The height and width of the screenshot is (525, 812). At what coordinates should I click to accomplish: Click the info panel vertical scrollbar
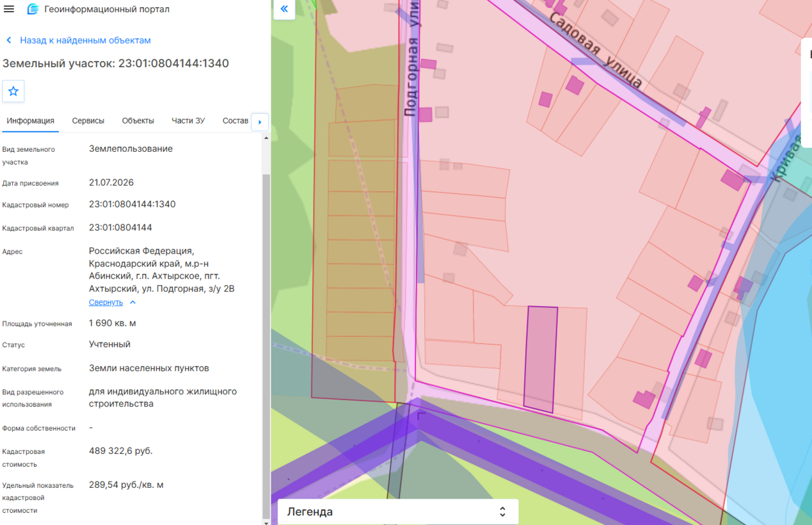(x=266, y=346)
